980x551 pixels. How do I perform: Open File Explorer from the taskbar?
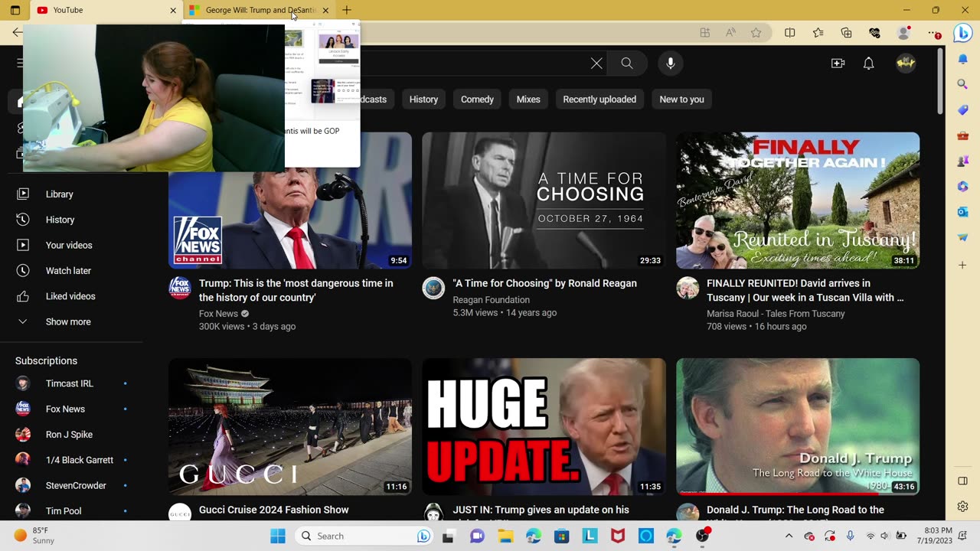click(x=505, y=536)
